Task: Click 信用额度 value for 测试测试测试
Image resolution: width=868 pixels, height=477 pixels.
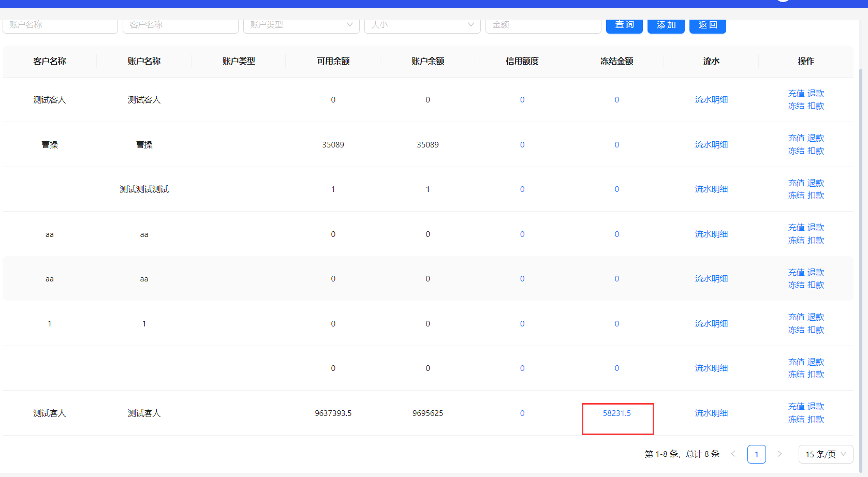Action: click(x=522, y=189)
